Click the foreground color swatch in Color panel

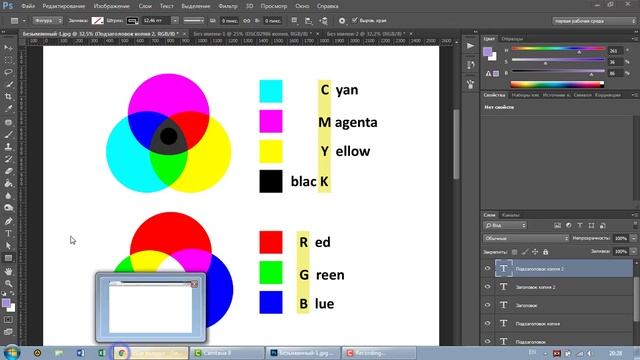(487, 51)
